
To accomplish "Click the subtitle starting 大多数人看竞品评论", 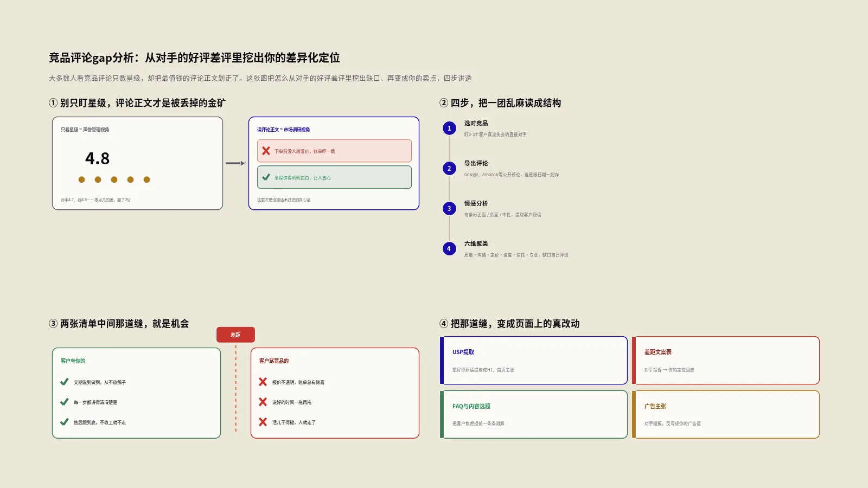I will pos(260,78).
